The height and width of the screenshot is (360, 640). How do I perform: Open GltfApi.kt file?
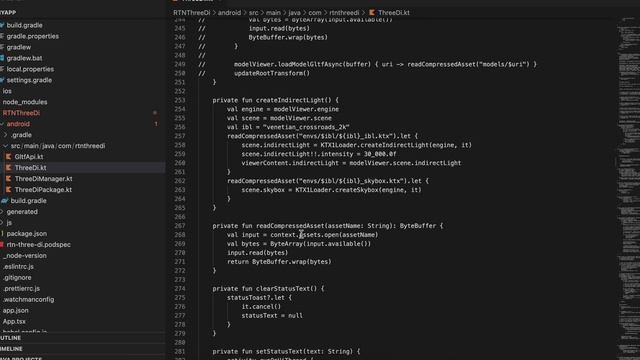(29, 157)
